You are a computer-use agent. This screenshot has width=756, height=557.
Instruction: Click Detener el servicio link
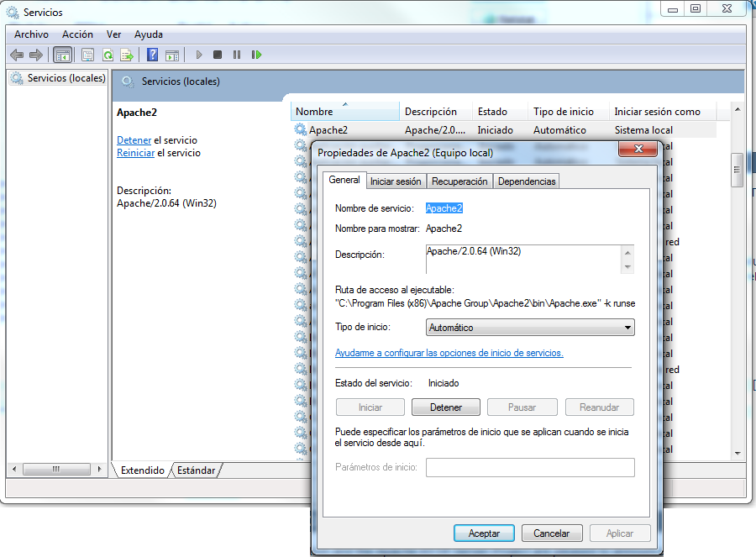coord(134,139)
